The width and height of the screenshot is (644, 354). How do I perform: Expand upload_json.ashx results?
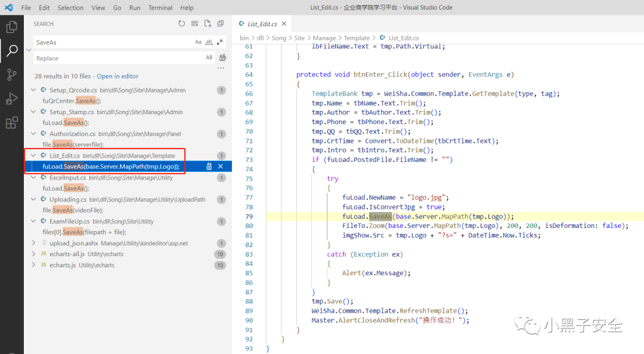33,243
